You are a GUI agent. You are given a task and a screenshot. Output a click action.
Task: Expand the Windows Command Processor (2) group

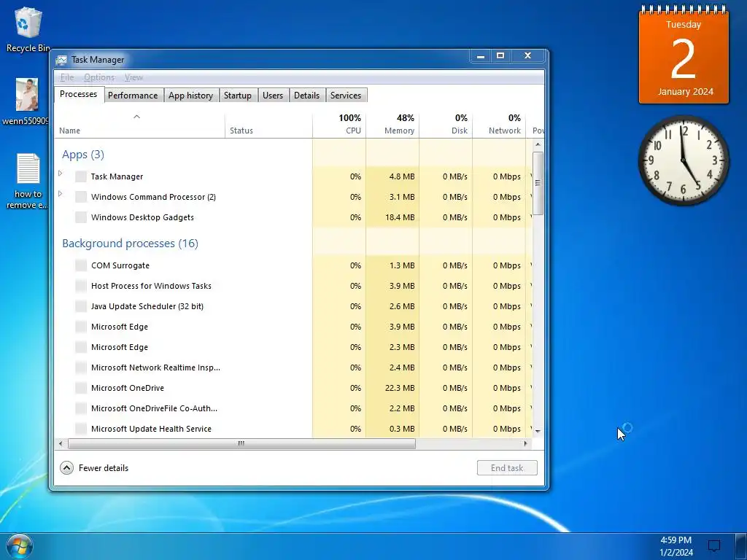(x=61, y=194)
